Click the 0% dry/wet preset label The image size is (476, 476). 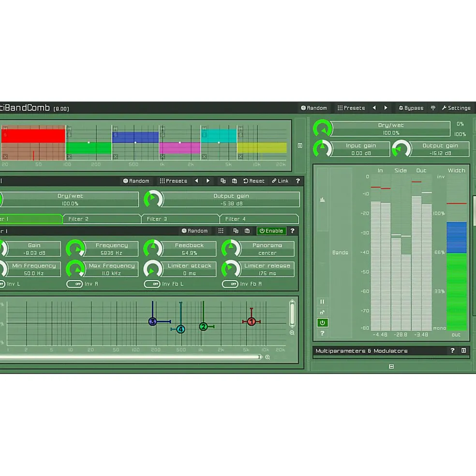point(460,124)
